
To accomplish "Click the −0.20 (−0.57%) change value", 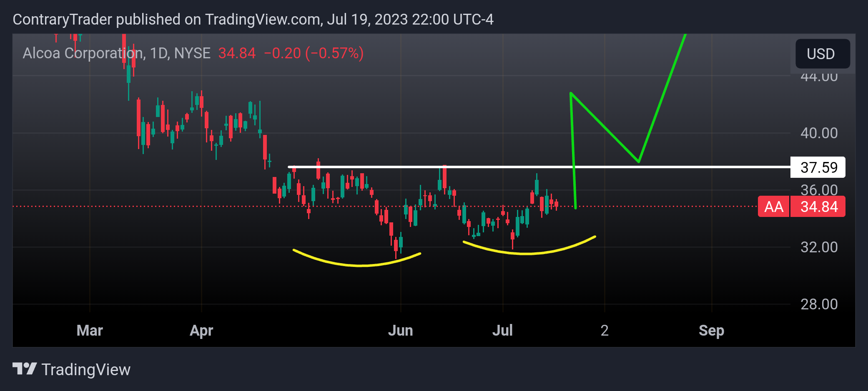I will [x=314, y=53].
